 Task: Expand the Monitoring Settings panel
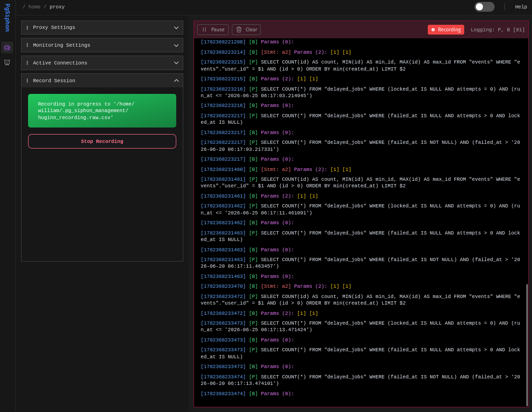point(102,45)
